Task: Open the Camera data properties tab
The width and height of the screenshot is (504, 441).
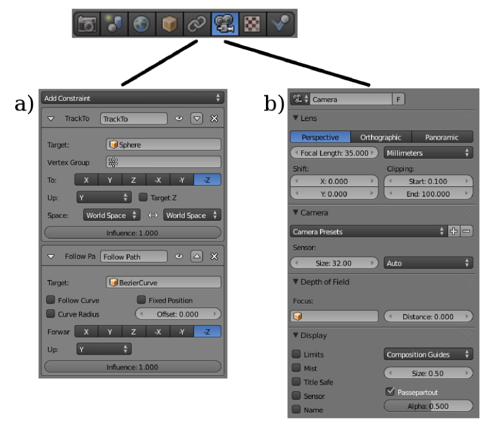Action: pos(225,24)
